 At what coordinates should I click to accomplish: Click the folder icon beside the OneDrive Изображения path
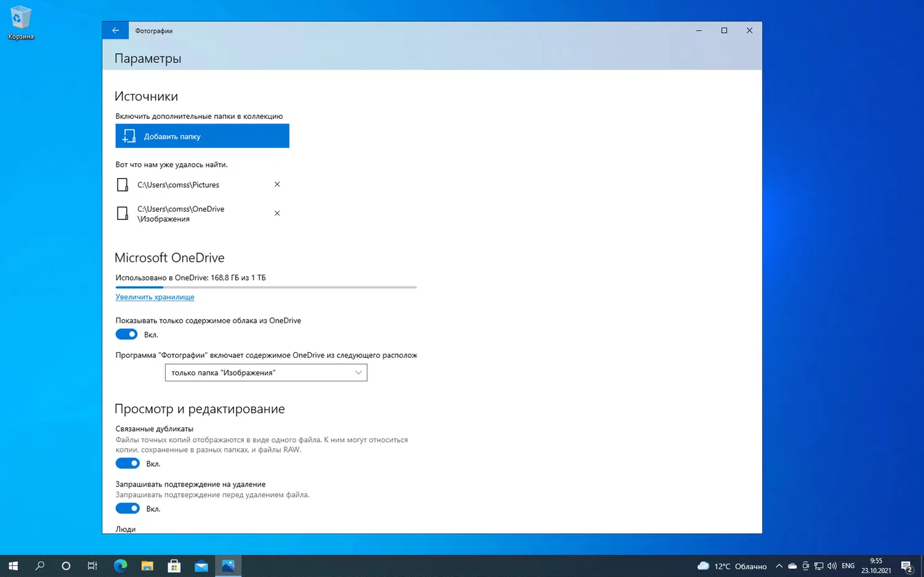click(123, 213)
